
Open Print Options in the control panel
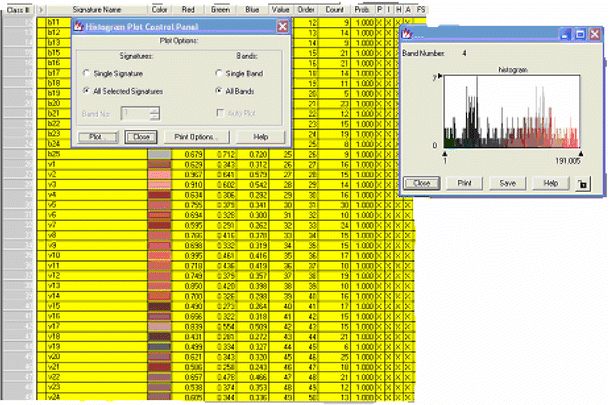[196, 136]
